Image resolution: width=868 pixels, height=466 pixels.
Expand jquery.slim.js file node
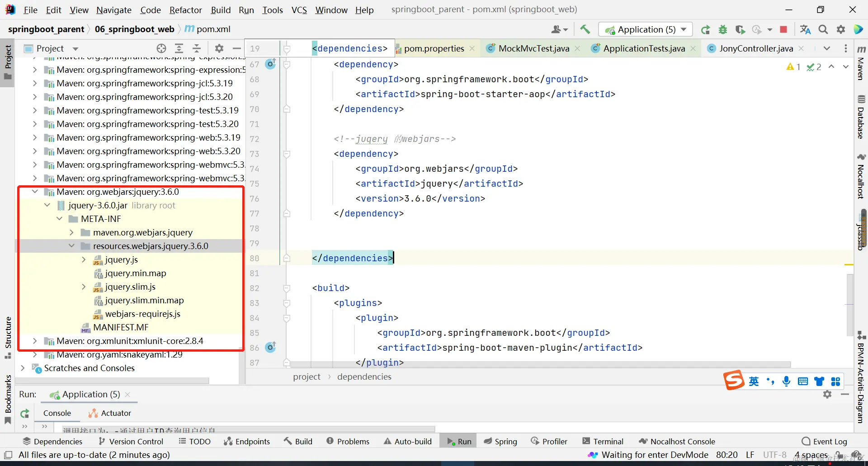click(x=84, y=287)
